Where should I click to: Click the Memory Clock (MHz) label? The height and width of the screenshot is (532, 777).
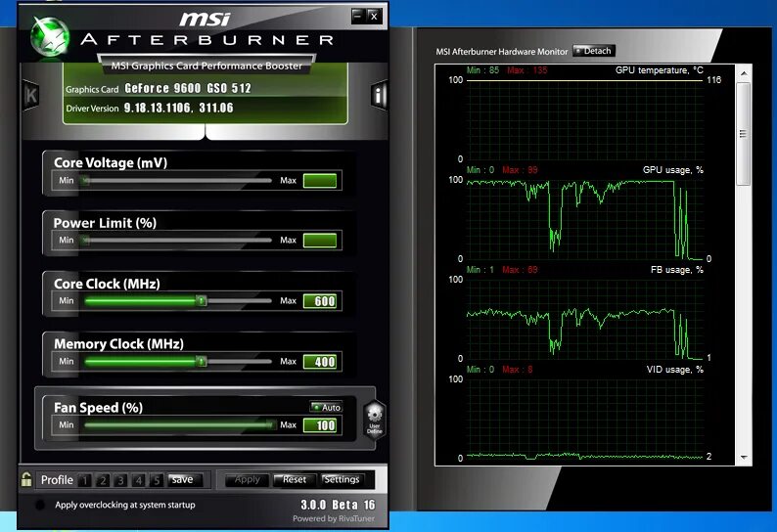[119, 344]
